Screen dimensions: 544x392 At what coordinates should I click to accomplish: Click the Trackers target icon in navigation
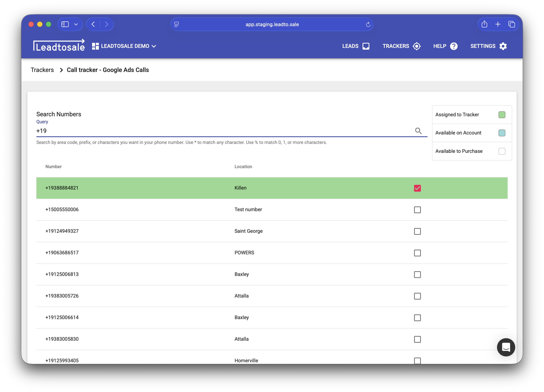(417, 46)
